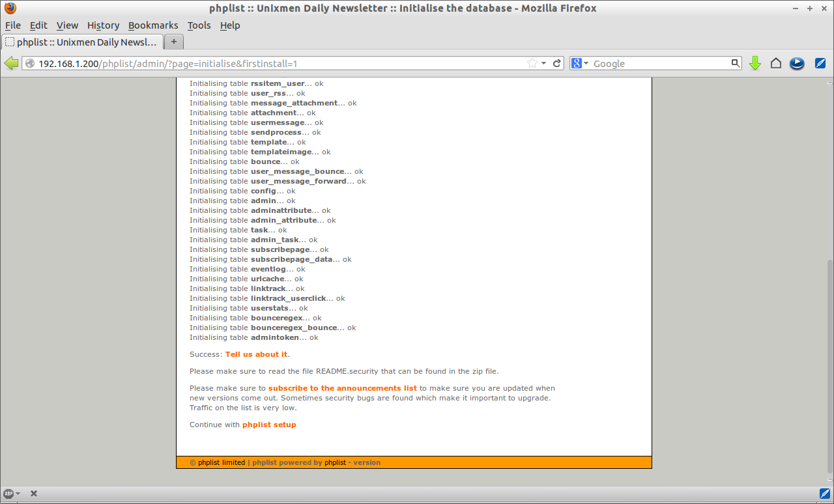
Task: Close the add-on bar with X
Action: (x=34, y=494)
